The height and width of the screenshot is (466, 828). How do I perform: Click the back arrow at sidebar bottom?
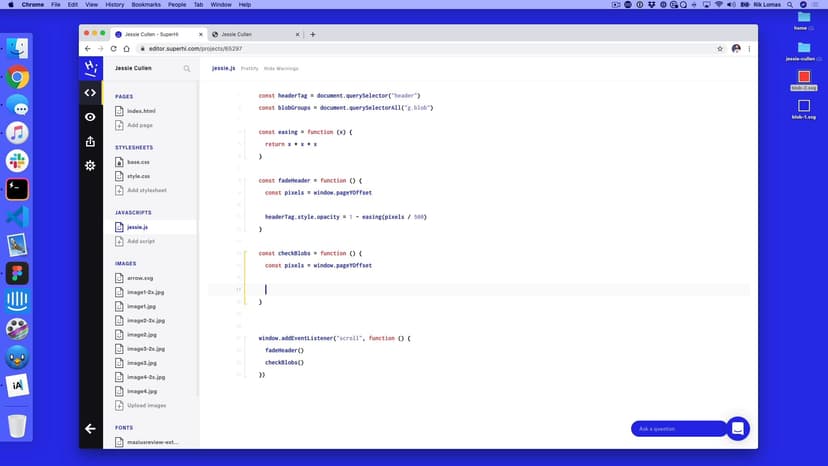click(x=90, y=428)
